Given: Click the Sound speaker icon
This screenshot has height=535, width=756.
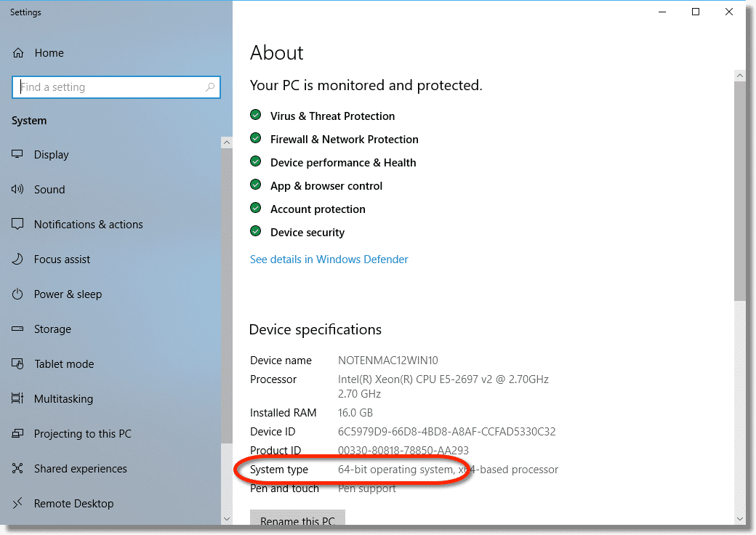Looking at the screenshot, I should (x=18, y=190).
